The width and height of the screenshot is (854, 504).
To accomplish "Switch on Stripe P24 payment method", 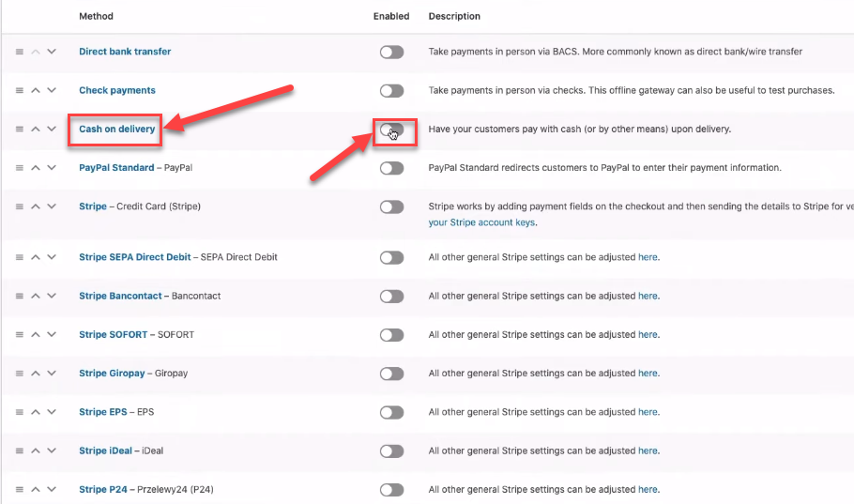I will pyautogui.click(x=391, y=490).
